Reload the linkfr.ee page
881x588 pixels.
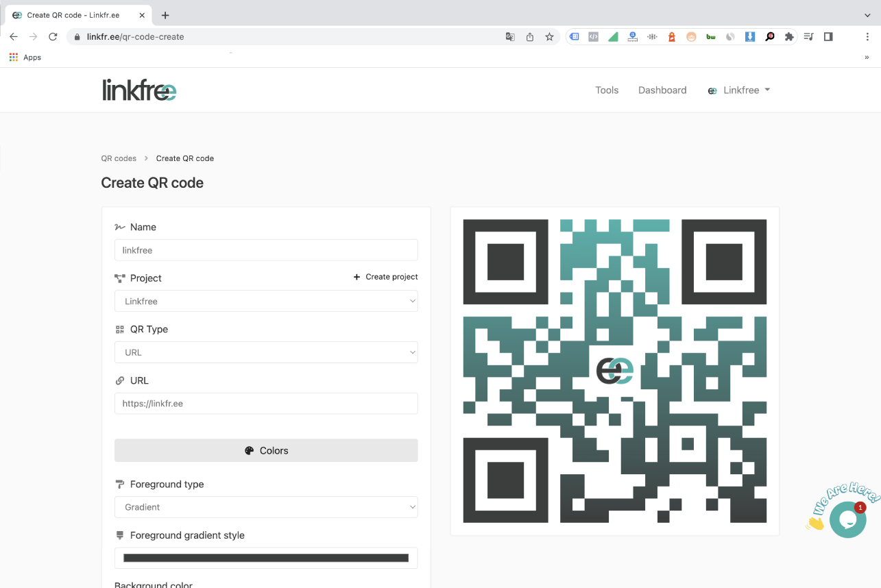coord(53,37)
